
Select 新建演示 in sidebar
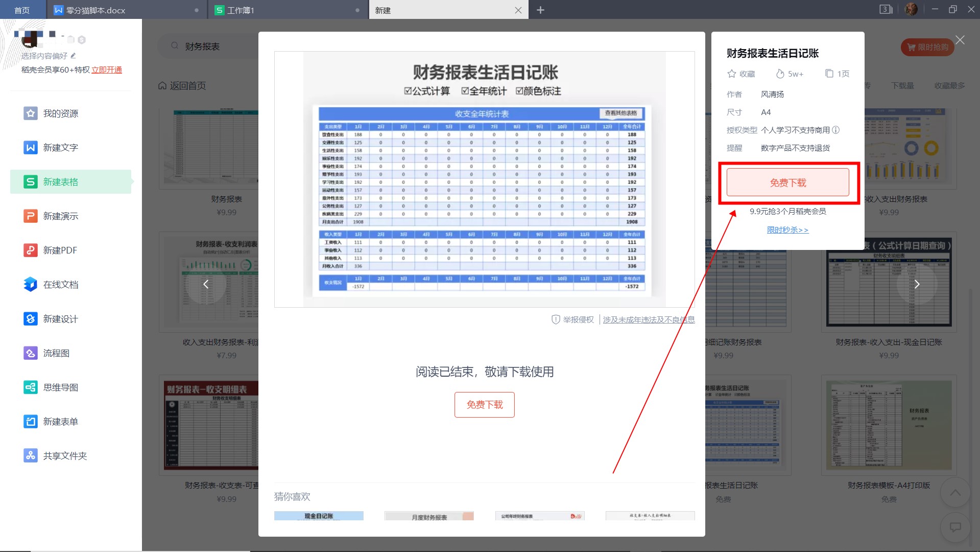click(x=60, y=216)
